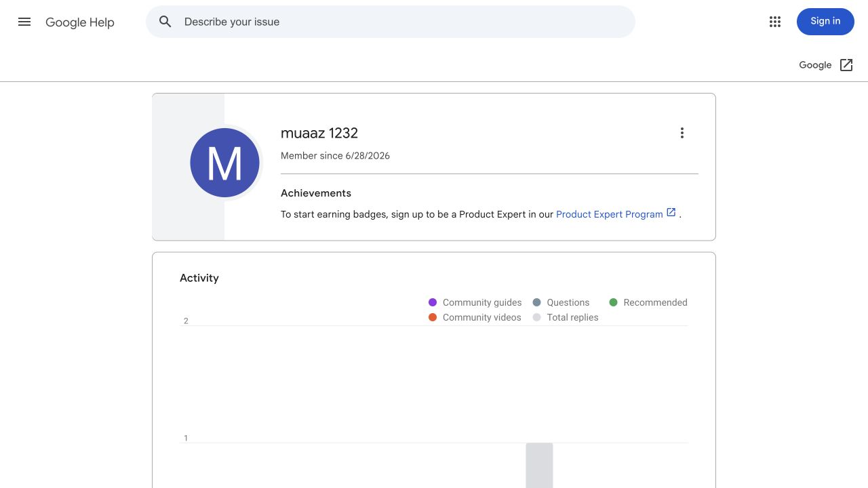868x488 pixels.
Task: Open the hamburger main menu
Action: (x=24, y=22)
